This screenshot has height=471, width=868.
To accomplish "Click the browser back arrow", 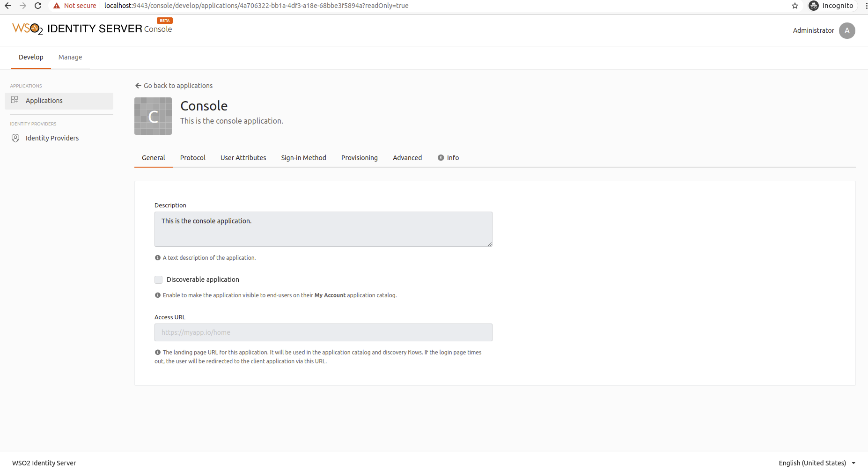I will 8,6.
